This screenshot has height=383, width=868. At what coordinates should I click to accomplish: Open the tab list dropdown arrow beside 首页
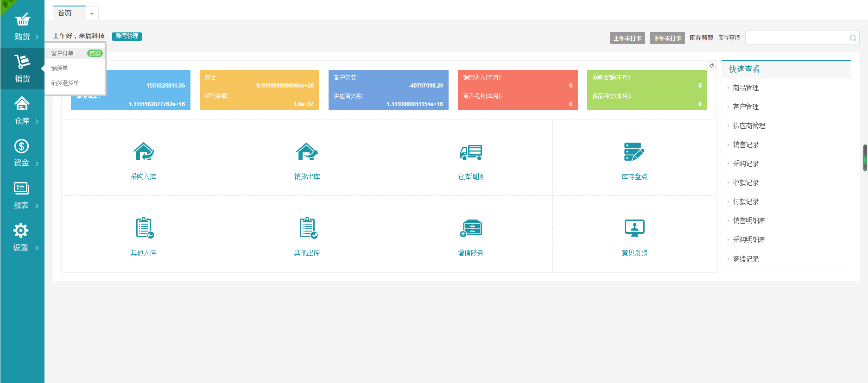point(92,14)
